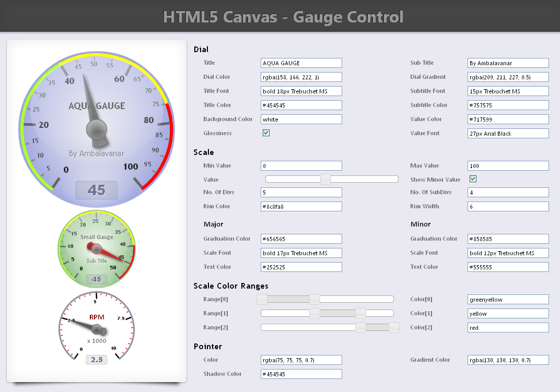
Task: Click the Range[1] left slider handle
Action: [314, 313]
